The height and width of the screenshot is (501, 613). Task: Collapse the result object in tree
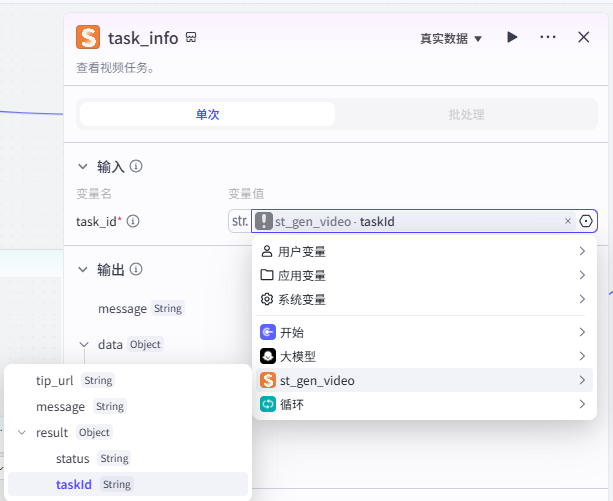22,433
